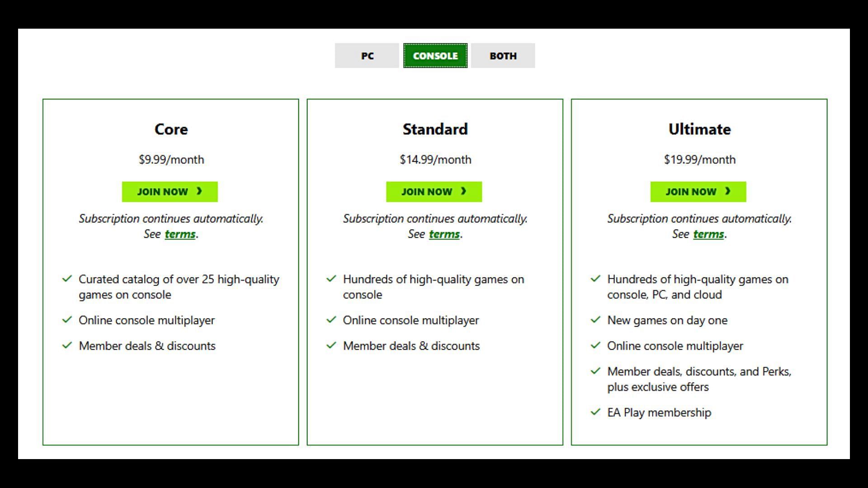Viewport: 868px width, 488px height.
Task: Select the CONSOLE tab
Action: [x=435, y=56]
